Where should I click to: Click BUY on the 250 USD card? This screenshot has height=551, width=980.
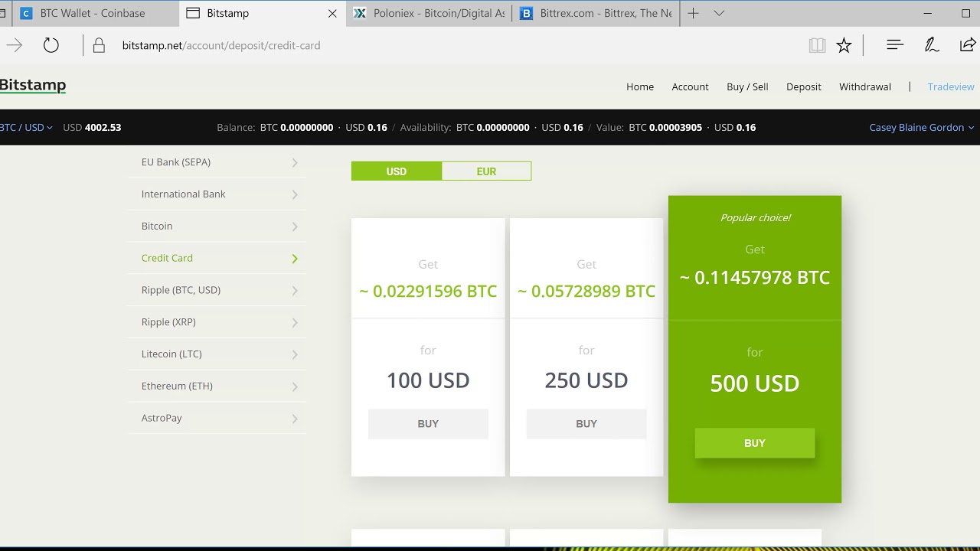(586, 424)
